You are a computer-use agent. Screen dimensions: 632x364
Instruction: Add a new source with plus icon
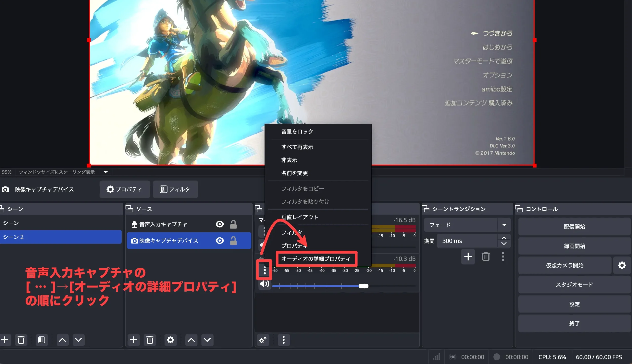click(x=134, y=340)
